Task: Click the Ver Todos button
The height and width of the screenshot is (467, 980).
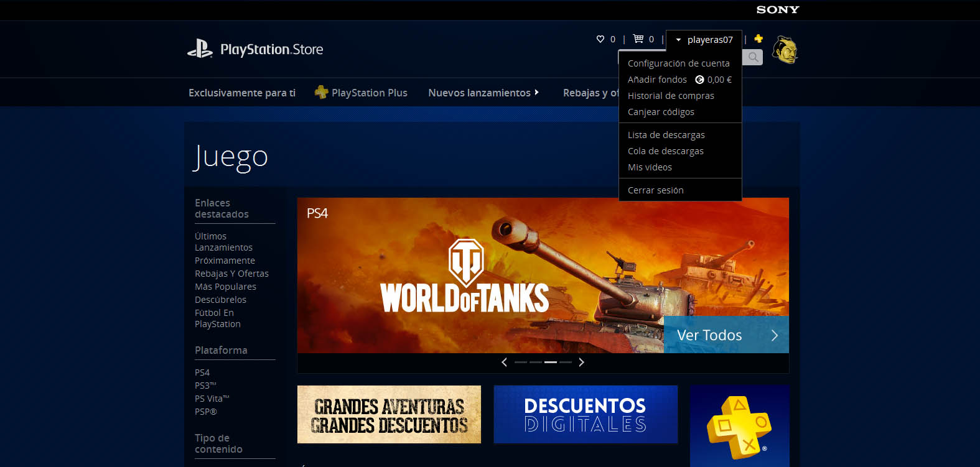Action: coord(726,335)
